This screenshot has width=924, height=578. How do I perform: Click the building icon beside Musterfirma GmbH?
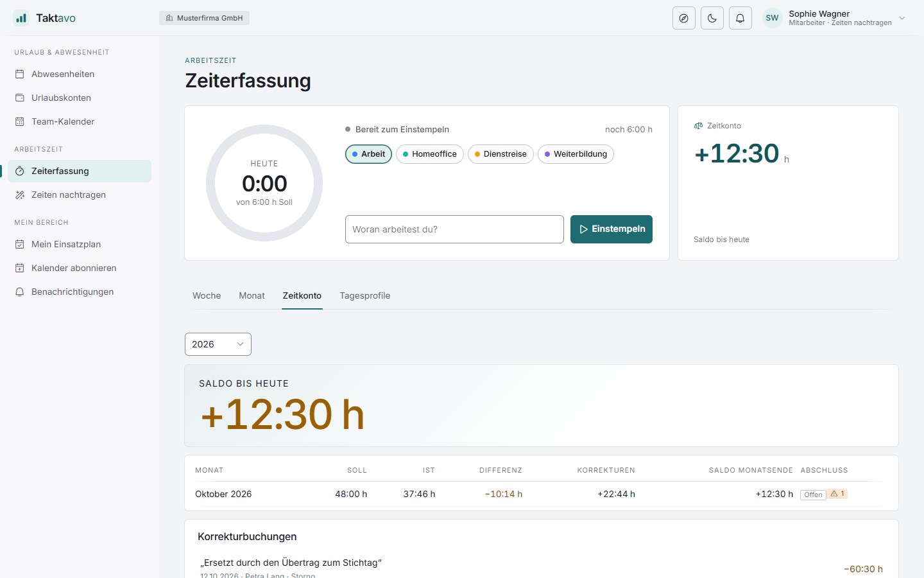tap(169, 18)
